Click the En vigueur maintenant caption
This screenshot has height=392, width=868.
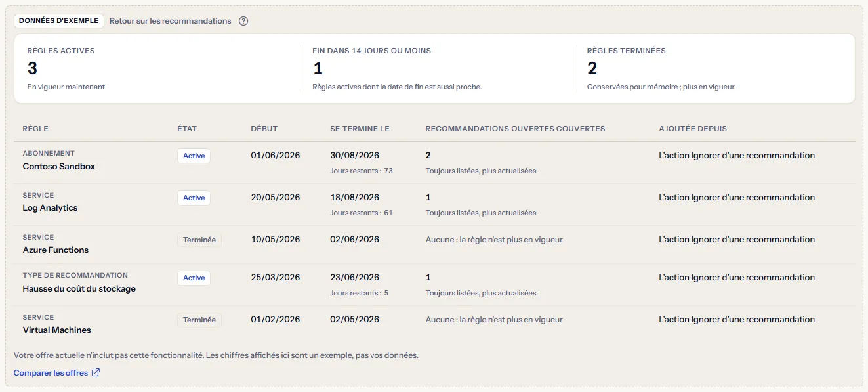tap(67, 87)
